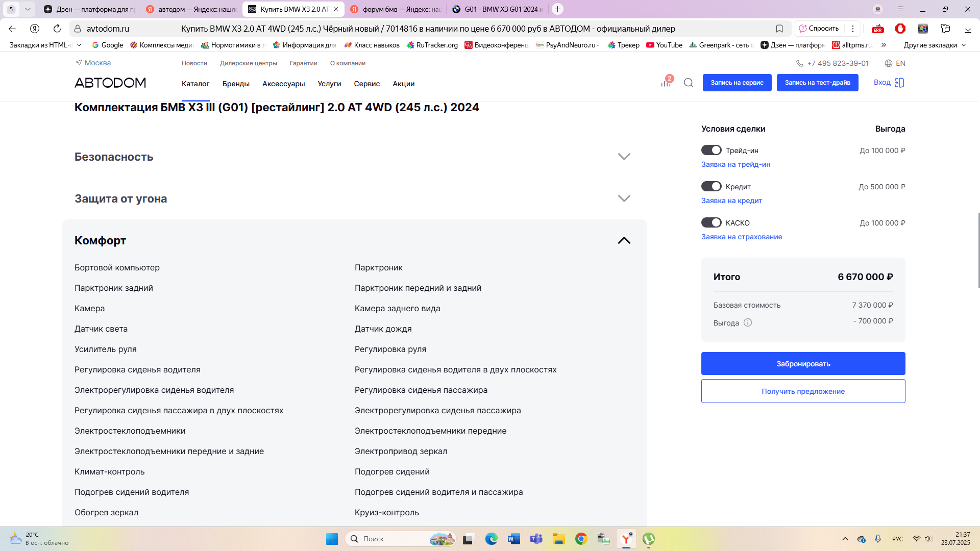Expand the hidden bookmarks double-arrow
The image size is (980, 551).
pyautogui.click(x=884, y=45)
